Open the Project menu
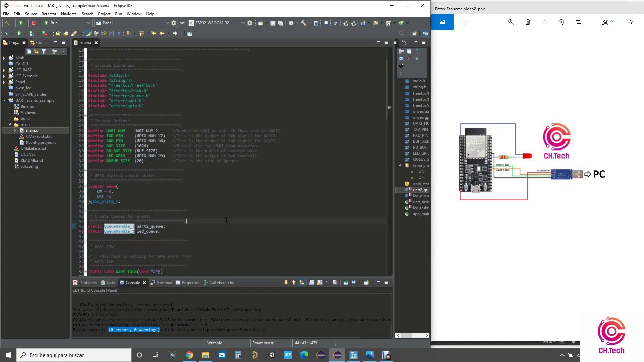 tap(104, 14)
